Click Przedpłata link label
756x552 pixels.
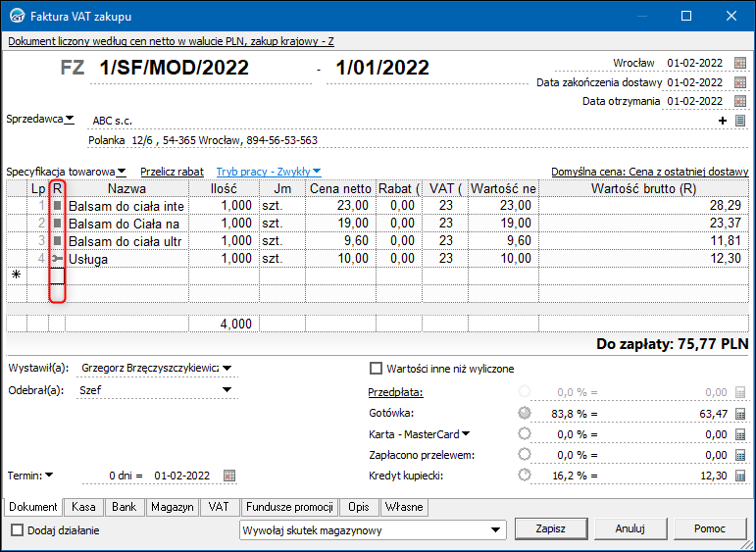coord(395,392)
